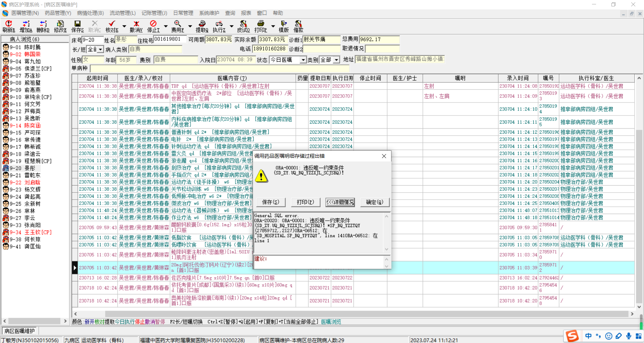
Task: Click the 增加A add order icon
Action: (x=26, y=26)
